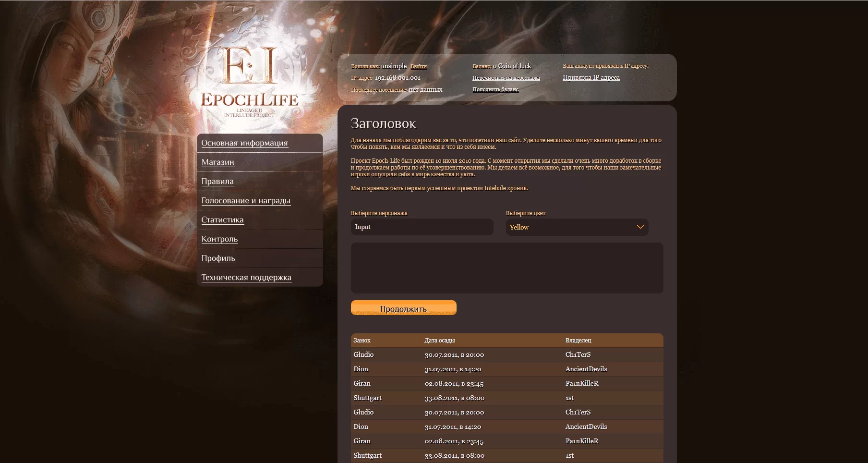Click the EpochLife logo
Image resolution: width=868 pixels, height=463 pixels.
tap(249, 82)
